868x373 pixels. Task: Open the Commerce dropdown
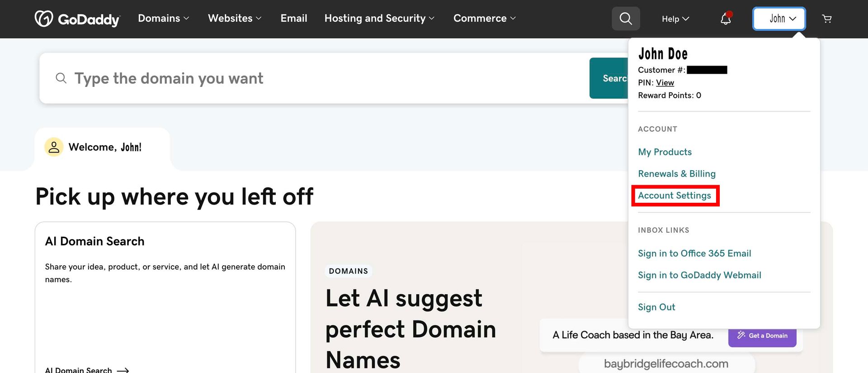coord(485,18)
